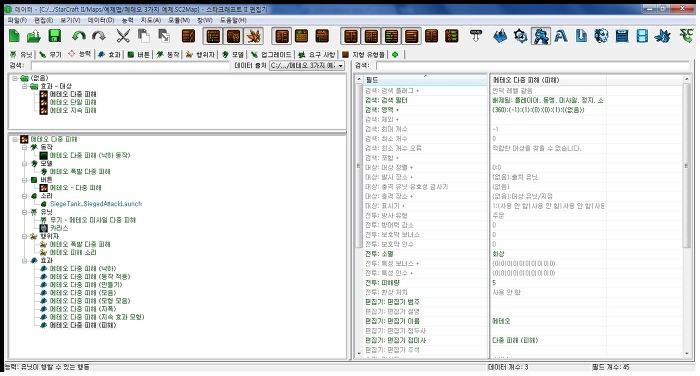The height and width of the screenshot is (376, 700).
Task: Collapse the 소리 node in explorer tree
Action: 25,196
